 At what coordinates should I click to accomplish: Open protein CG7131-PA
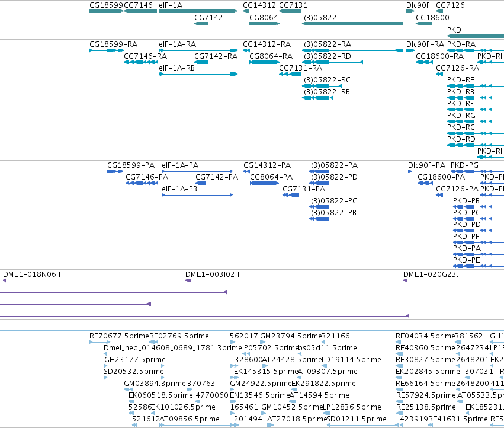pyautogui.click(x=304, y=189)
